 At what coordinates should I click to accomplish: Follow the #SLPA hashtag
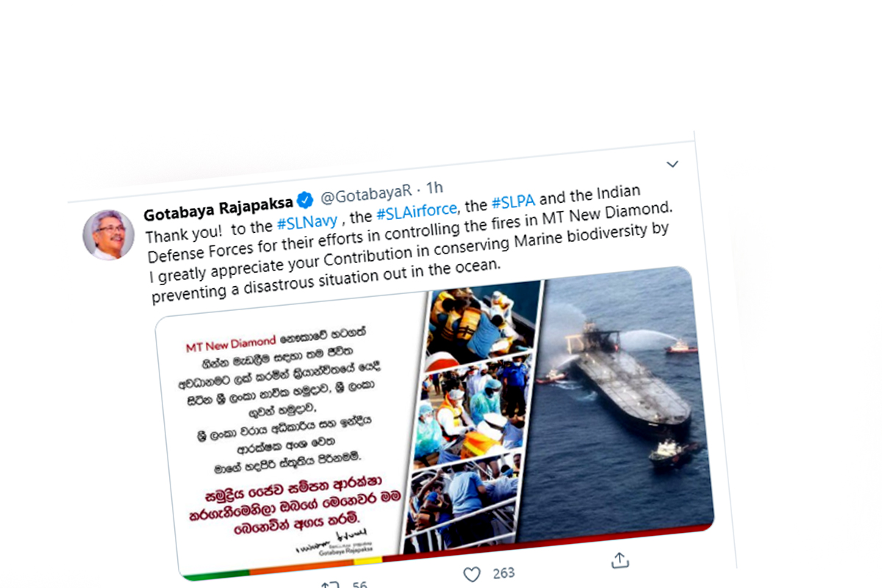coord(513,201)
